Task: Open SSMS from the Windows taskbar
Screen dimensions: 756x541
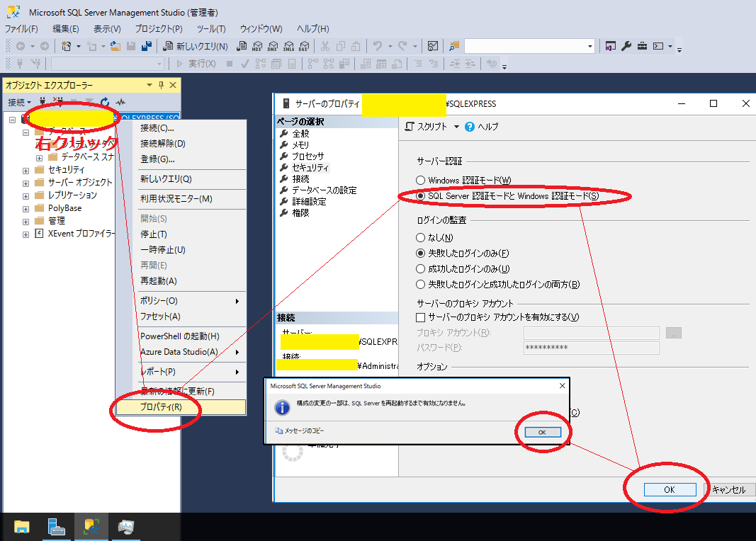Action: pos(91,526)
